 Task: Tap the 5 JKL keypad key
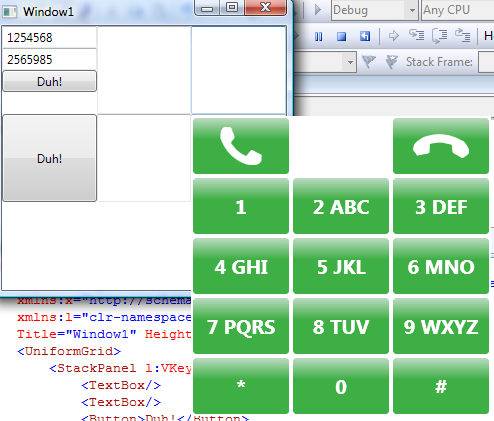(341, 266)
